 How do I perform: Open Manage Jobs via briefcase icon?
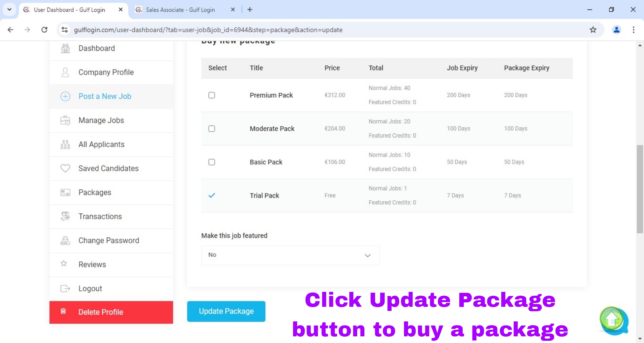[x=65, y=120]
